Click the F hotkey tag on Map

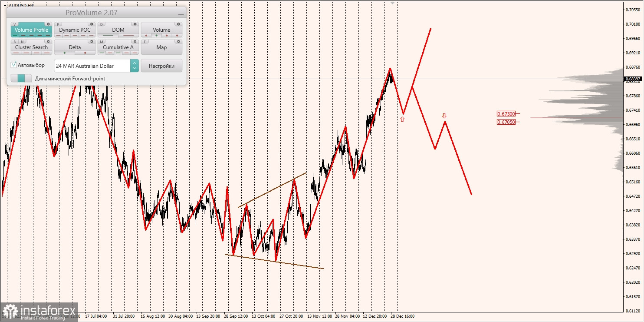[x=145, y=42]
